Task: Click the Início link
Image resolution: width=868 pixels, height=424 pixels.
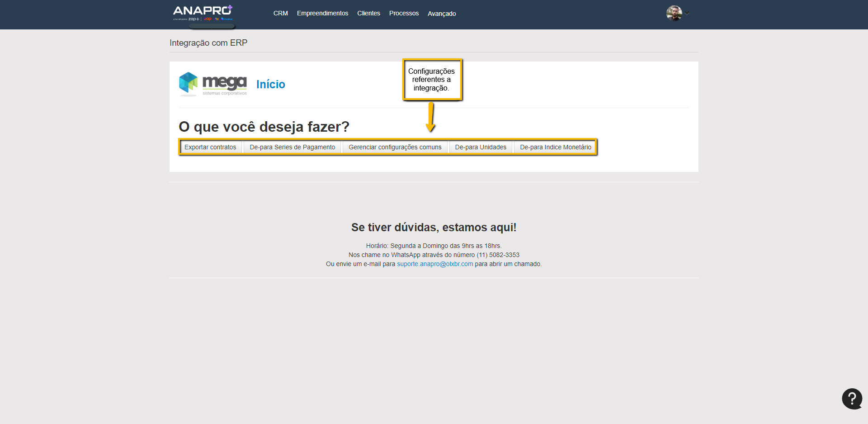Action: (270, 85)
